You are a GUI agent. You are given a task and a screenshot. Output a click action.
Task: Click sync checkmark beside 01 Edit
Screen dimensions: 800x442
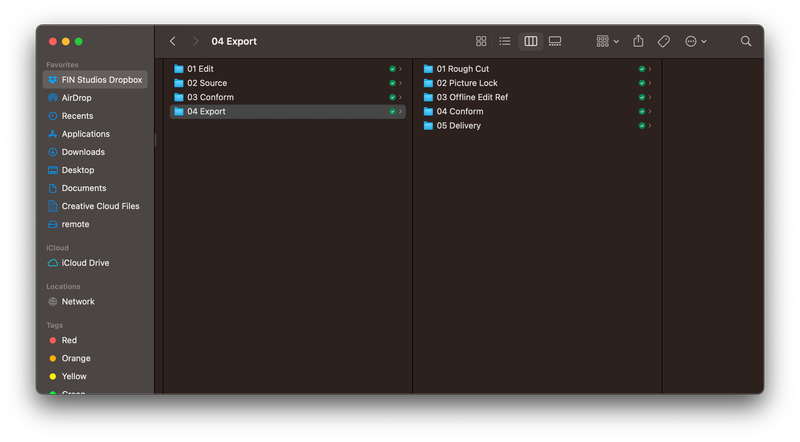(x=392, y=69)
